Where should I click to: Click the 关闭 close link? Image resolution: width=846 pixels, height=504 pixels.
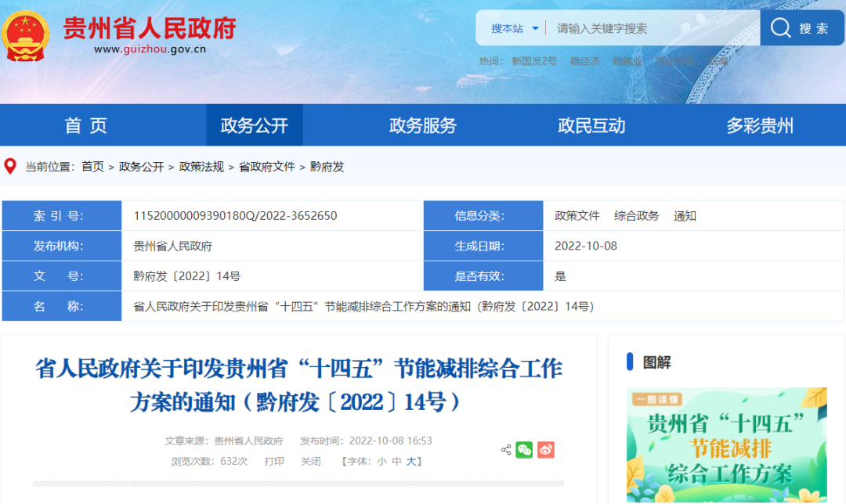coord(311,462)
